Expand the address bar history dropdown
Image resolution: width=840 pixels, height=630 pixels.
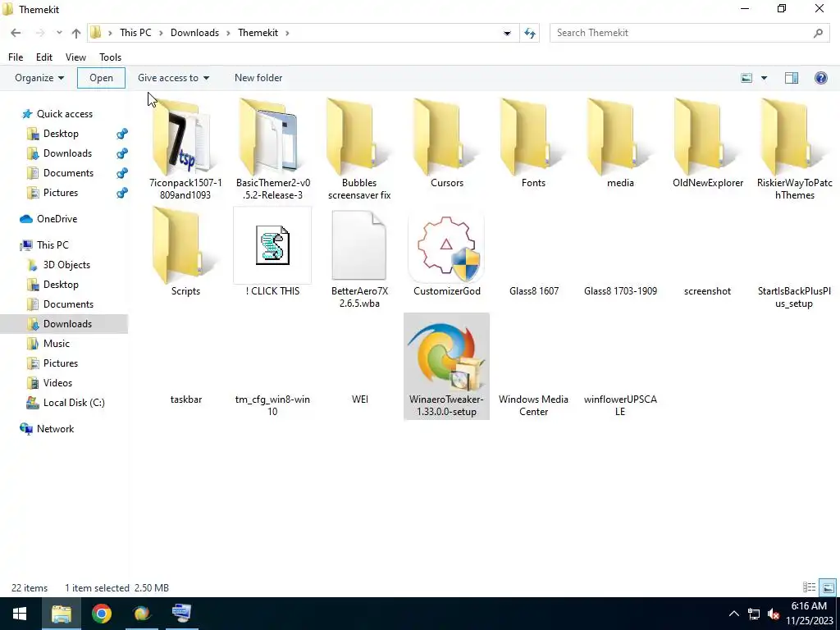tap(507, 33)
